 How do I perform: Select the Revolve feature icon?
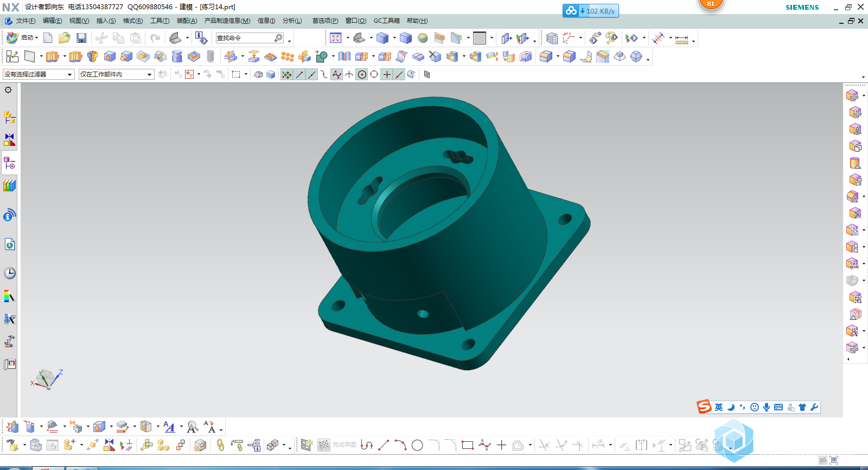(x=92, y=56)
